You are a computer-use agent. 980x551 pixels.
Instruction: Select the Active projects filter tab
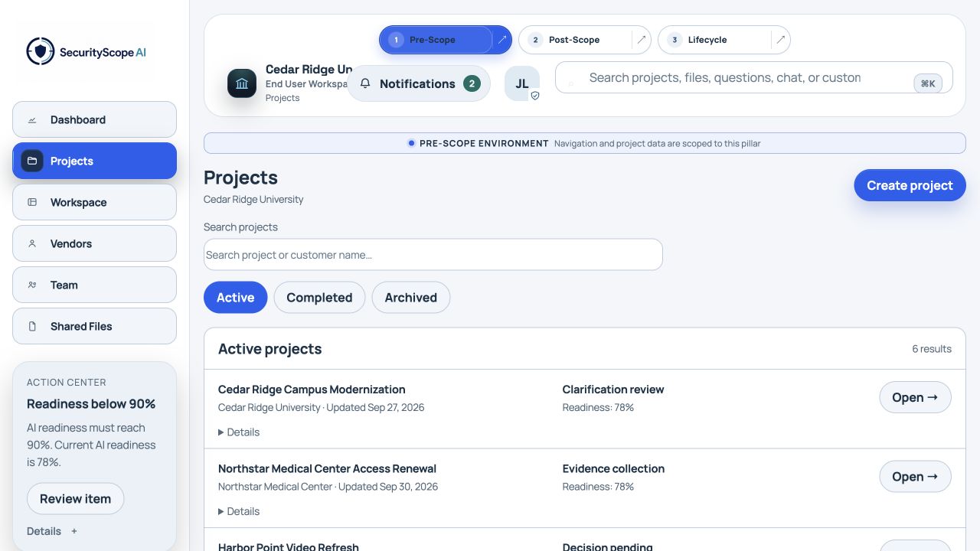coord(235,298)
